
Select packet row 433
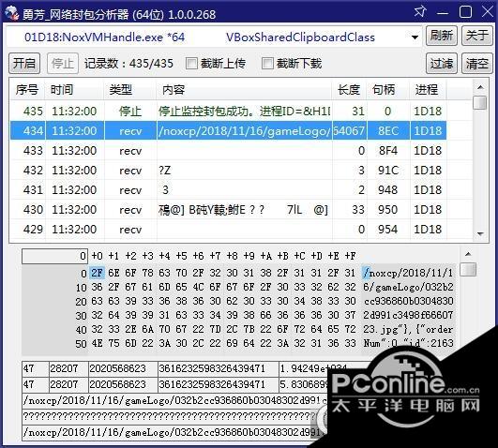pos(228,151)
